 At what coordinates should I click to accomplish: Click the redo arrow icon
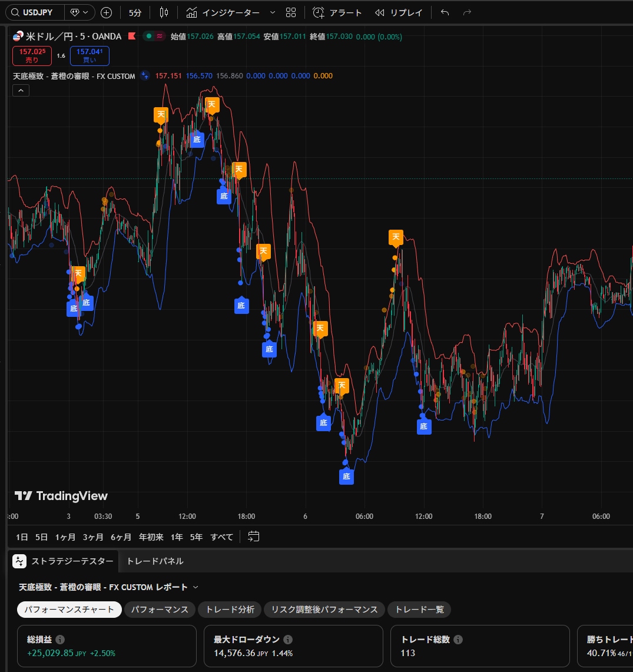click(467, 13)
